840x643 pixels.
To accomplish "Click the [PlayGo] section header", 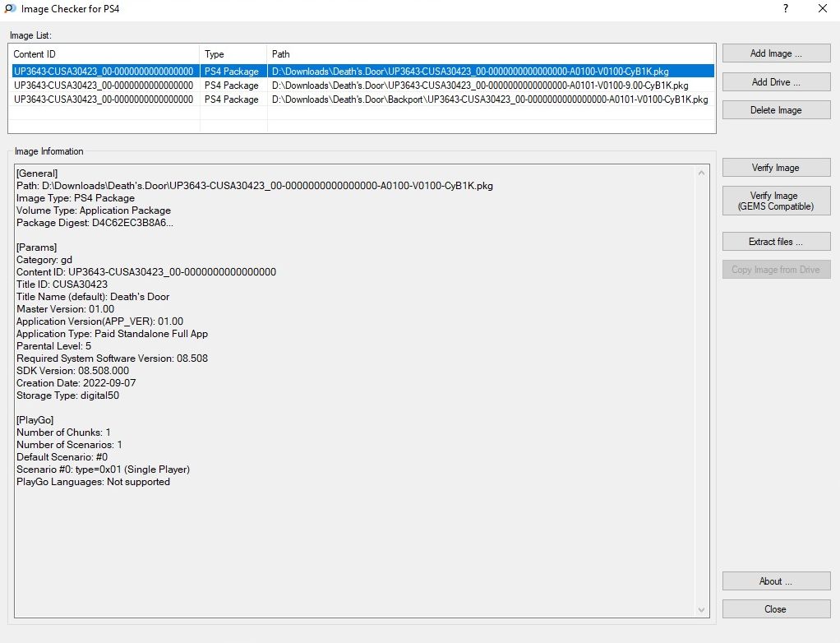I will point(35,420).
